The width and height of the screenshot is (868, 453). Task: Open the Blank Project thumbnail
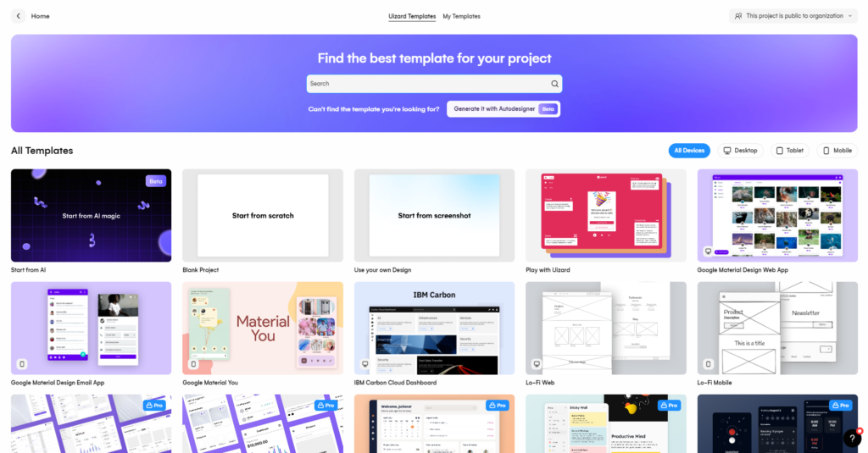point(263,215)
